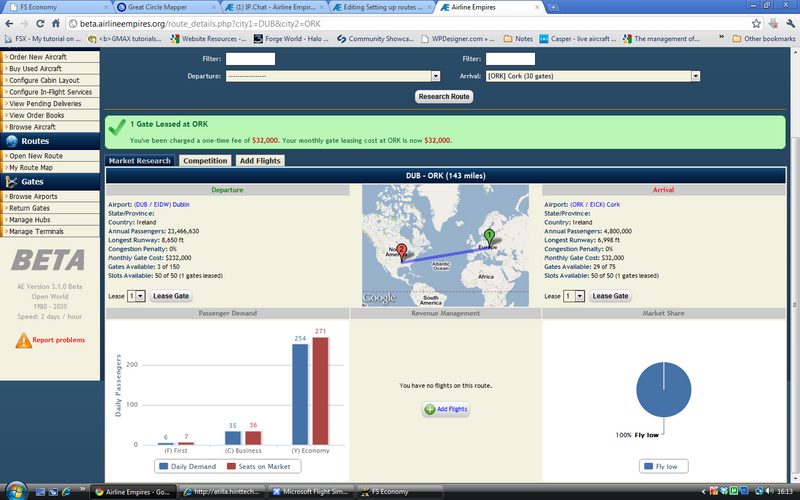Click the Daily Demand blue legend swatch
This screenshot has height=500, width=800.
tap(163, 466)
